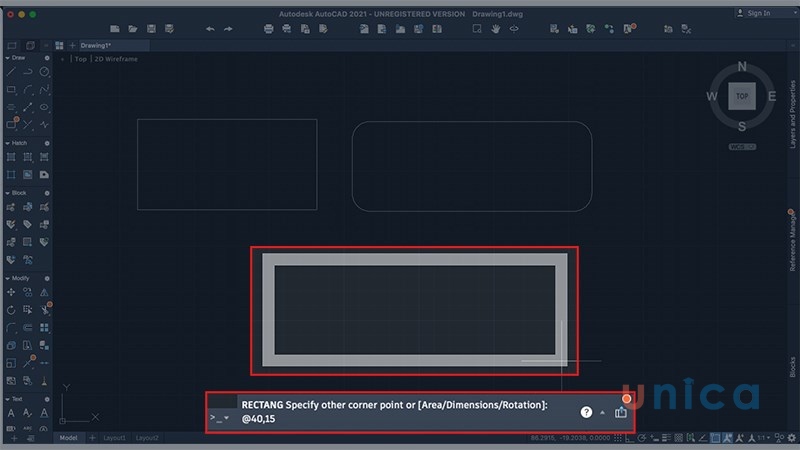Viewport: 800px width, 450px height.
Task: Select the Move tool in Modify panel
Action: 11,292
